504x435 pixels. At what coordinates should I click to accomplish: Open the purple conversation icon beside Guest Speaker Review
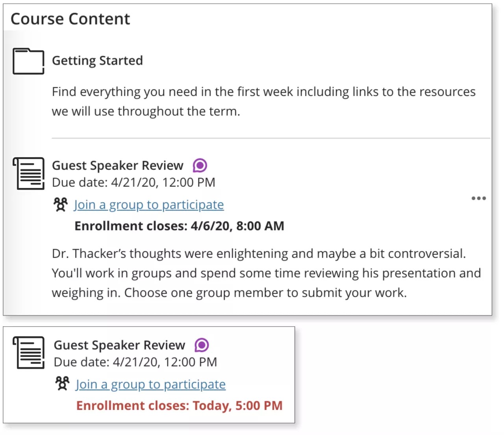coord(200,165)
